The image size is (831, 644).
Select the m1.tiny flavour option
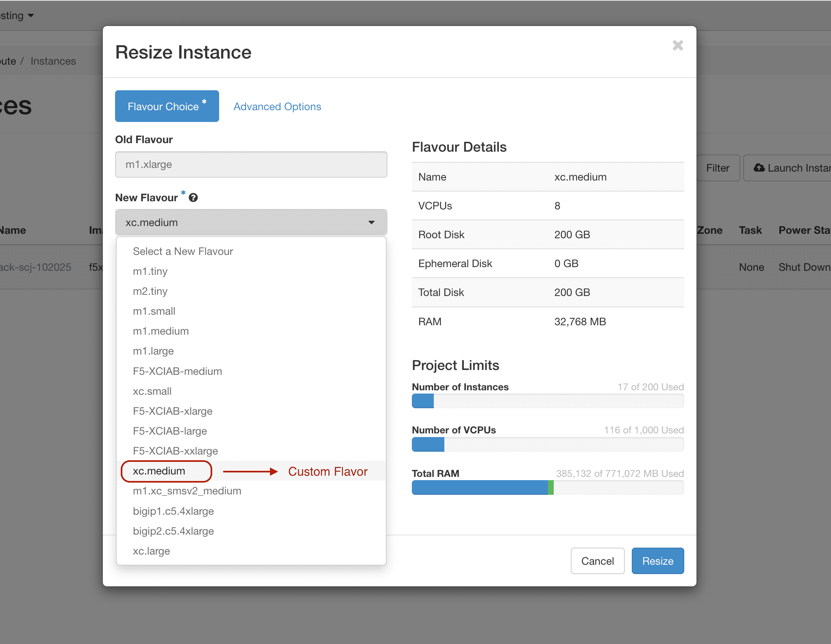pyautogui.click(x=150, y=271)
